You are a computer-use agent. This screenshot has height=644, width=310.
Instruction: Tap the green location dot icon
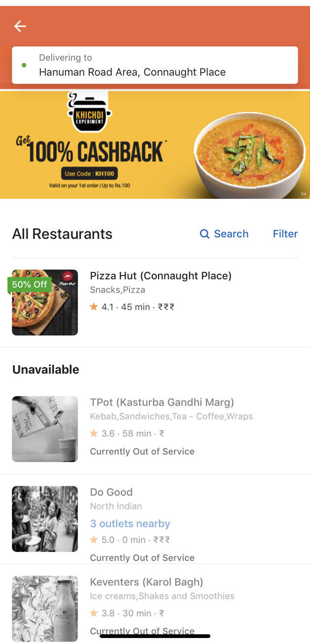(24, 65)
